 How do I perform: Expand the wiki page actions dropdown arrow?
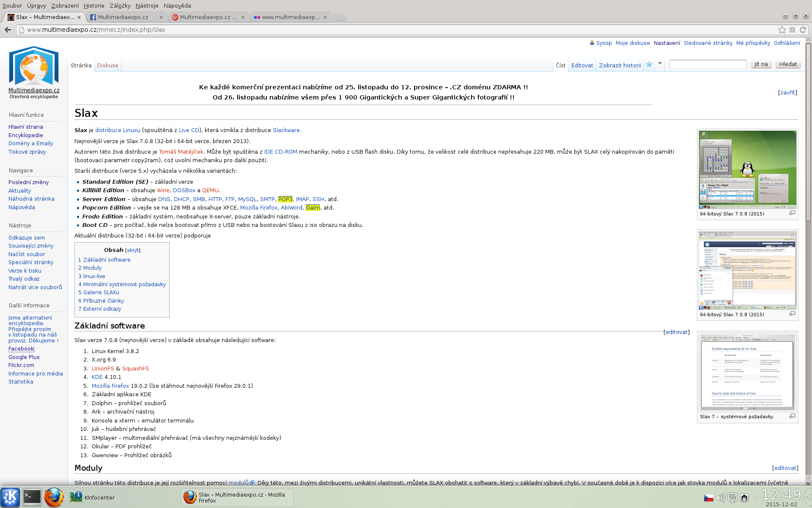660,64
